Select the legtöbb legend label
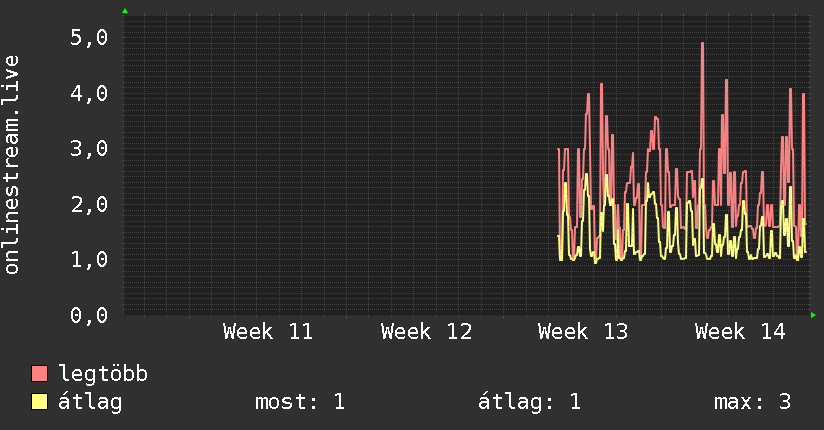The image size is (824, 430). (x=103, y=374)
